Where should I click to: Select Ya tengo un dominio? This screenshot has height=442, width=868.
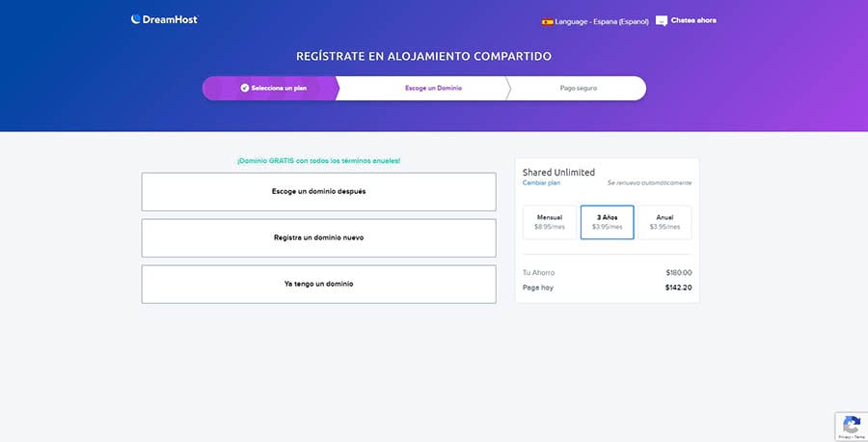[318, 284]
